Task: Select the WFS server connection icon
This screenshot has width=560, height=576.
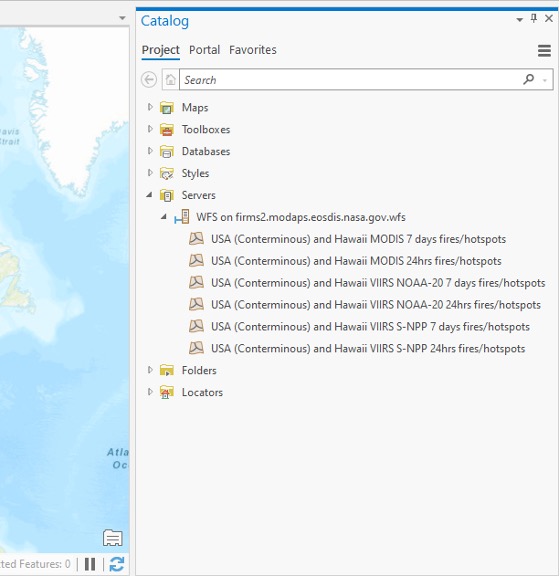Action: [182, 217]
